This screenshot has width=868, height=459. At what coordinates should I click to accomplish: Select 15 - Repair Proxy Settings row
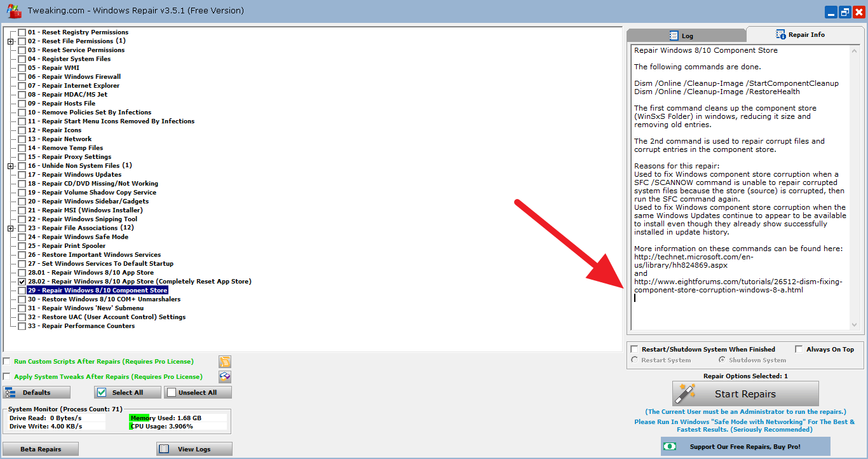69,157
